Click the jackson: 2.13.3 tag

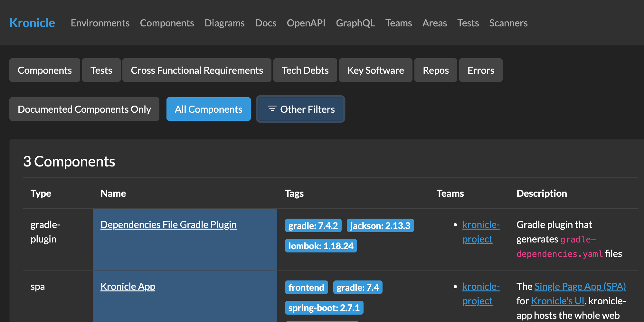[380, 226]
